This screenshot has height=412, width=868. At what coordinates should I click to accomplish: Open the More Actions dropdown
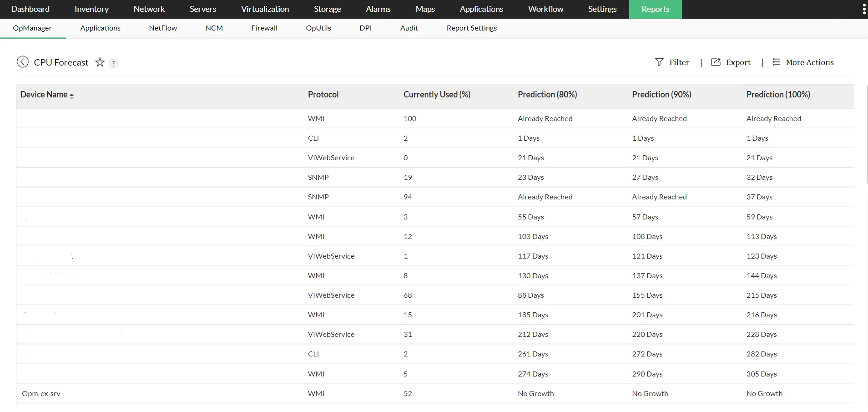[809, 62]
